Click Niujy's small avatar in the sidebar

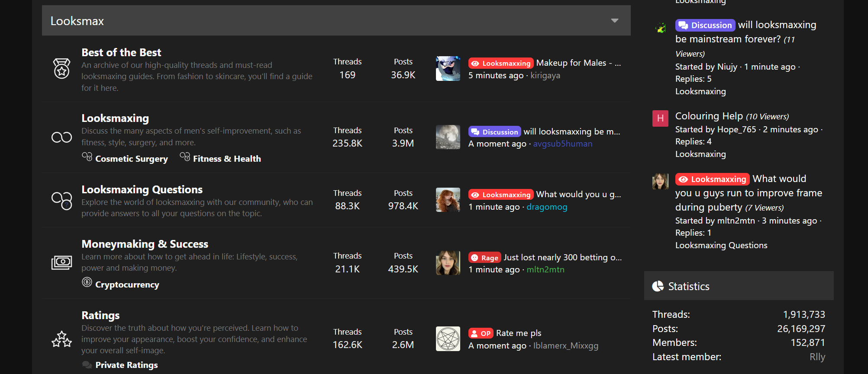(660, 29)
